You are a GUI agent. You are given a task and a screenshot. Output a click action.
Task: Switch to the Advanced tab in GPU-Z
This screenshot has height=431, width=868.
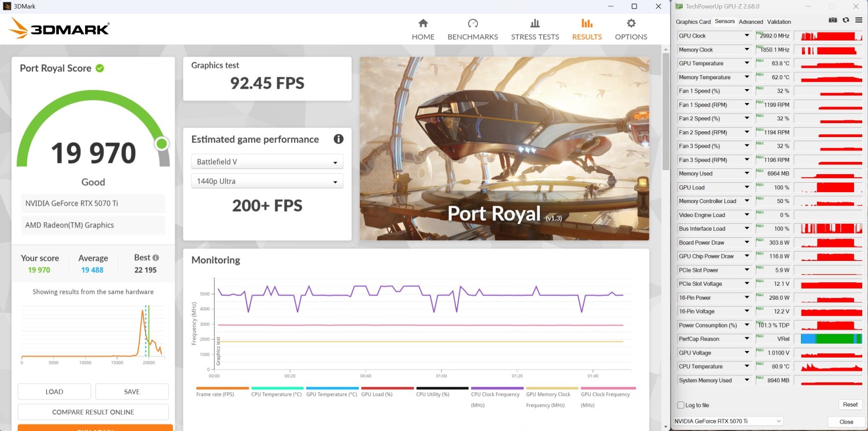pyautogui.click(x=751, y=22)
